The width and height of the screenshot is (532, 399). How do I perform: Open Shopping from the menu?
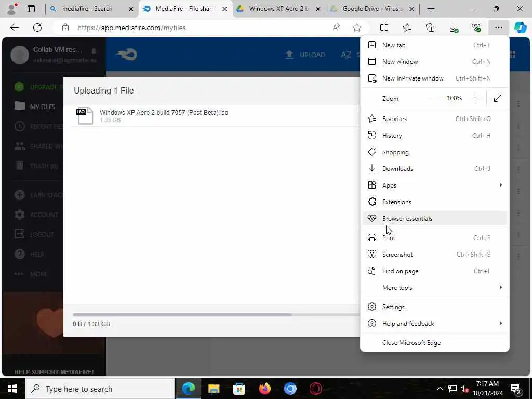[x=435, y=152]
